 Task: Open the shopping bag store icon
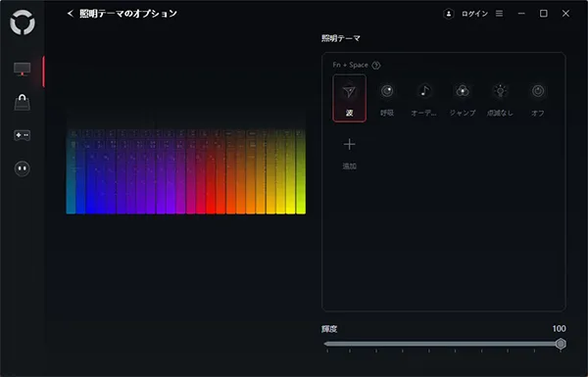23,102
